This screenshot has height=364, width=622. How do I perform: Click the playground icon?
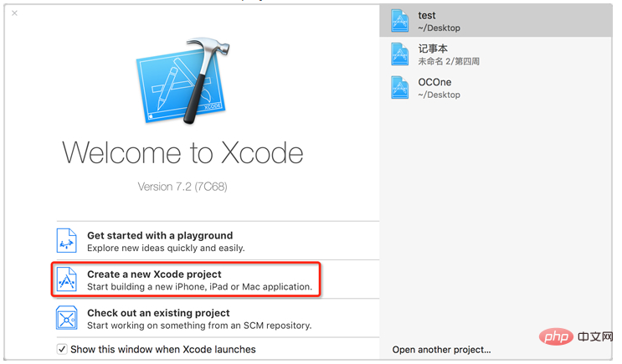coord(67,241)
